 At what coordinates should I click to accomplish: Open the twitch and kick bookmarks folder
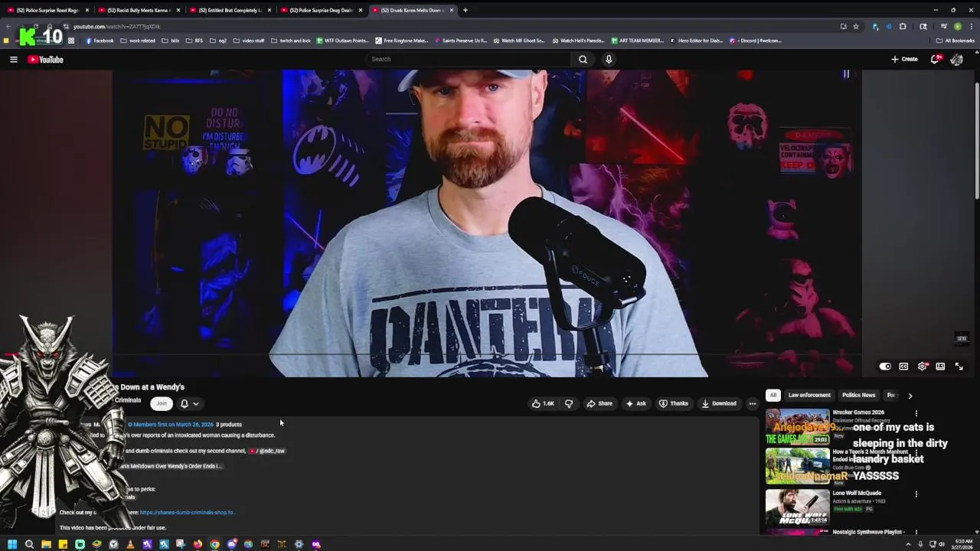click(291, 41)
